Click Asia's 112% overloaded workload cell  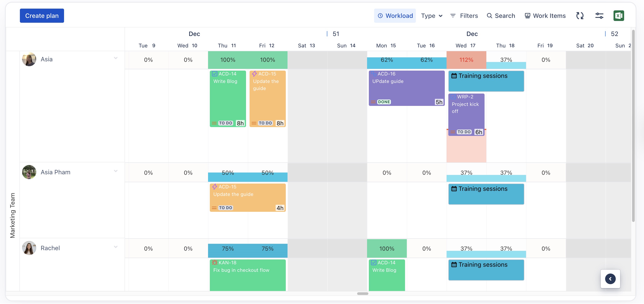(x=466, y=60)
